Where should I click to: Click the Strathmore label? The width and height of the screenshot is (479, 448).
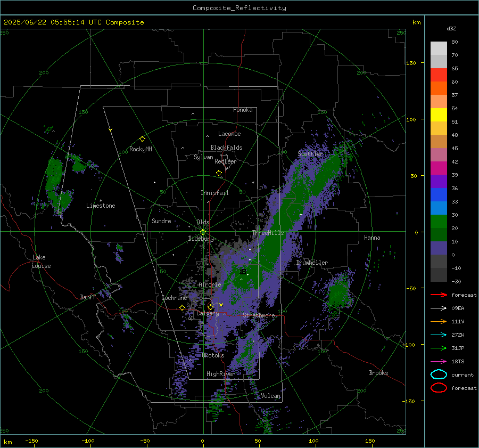point(259,315)
